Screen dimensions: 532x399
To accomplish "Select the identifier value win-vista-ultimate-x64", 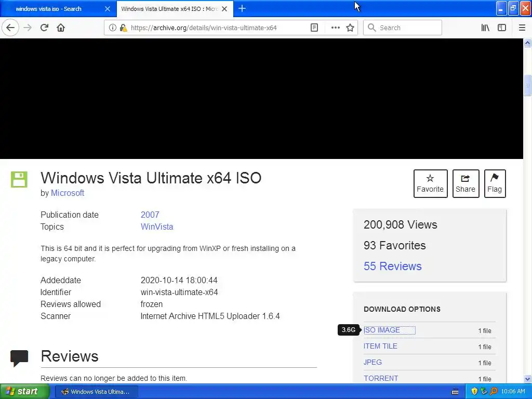I will coord(179,292).
